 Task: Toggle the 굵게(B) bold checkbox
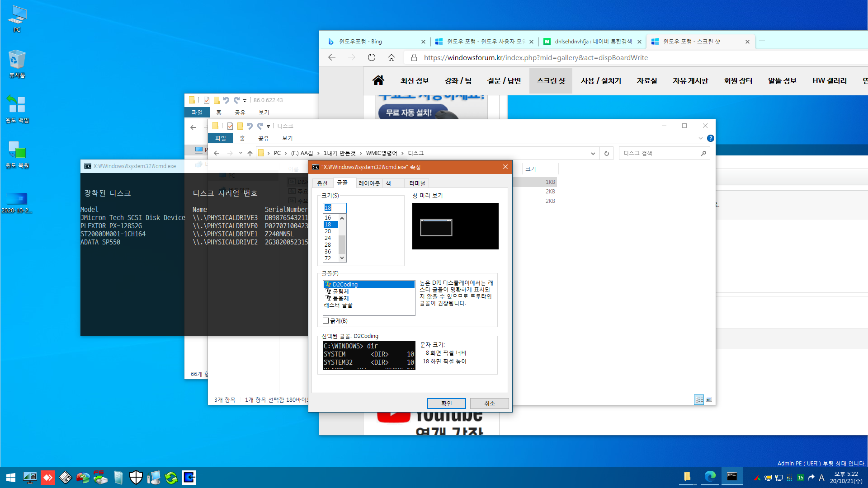pos(325,321)
